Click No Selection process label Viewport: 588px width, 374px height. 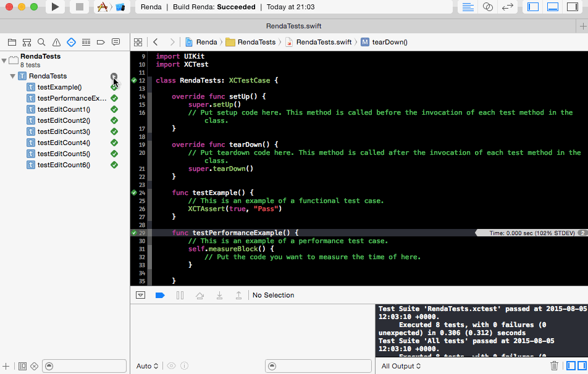click(x=274, y=295)
